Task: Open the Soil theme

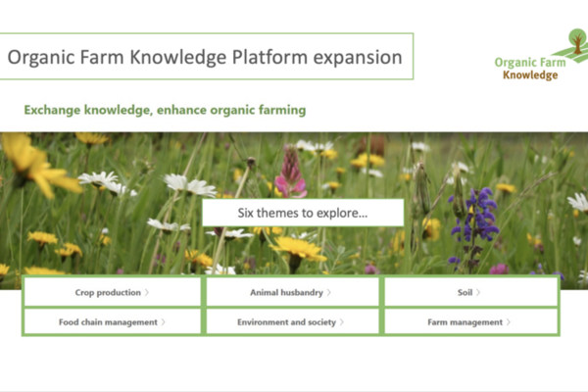Action: click(471, 292)
